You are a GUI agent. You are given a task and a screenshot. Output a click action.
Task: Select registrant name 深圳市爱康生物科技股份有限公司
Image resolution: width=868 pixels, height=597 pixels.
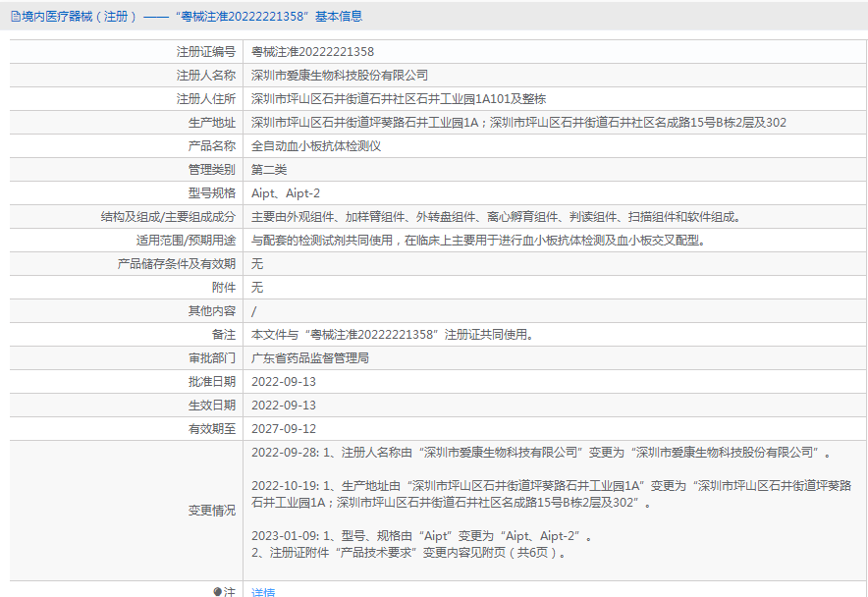coord(340,76)
